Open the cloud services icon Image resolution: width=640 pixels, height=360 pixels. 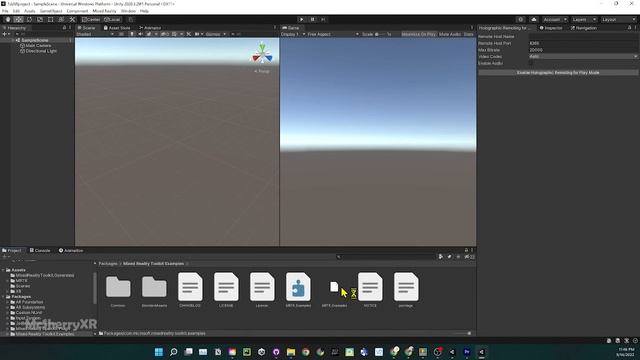pyautogui.click(x=533, y=20)
